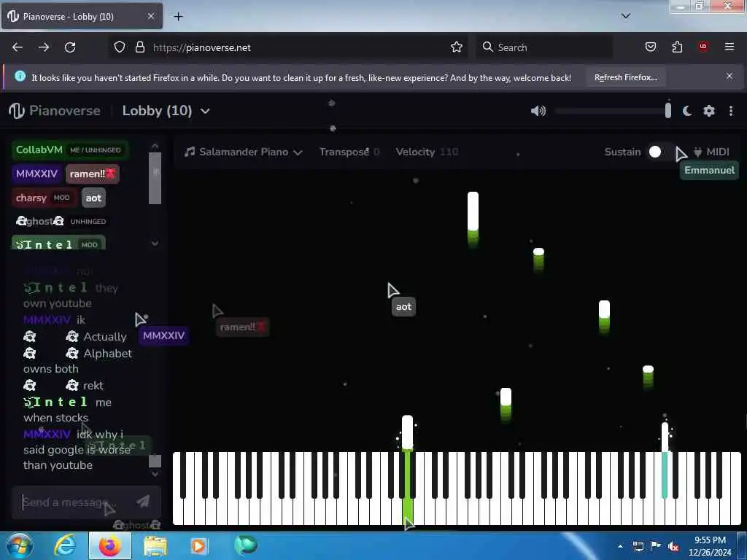
Task: Open the list all tabs chevron
Action: [626, 16]
